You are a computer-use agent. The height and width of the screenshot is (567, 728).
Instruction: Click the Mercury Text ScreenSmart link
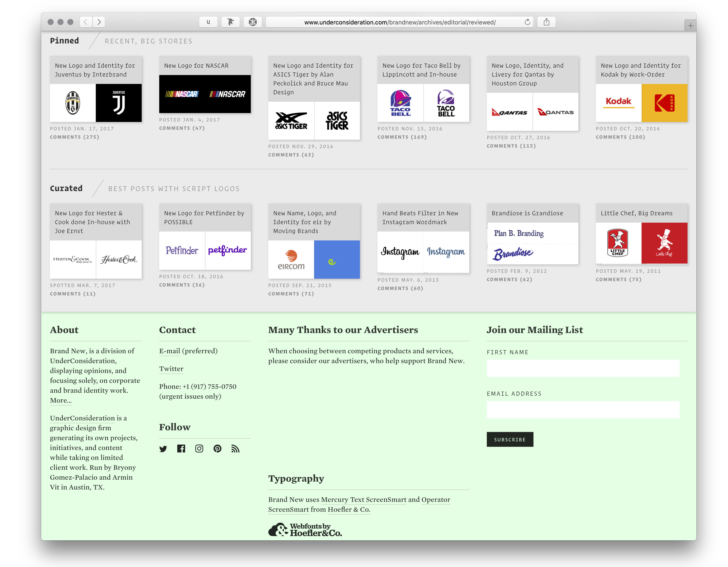point(363,500)
